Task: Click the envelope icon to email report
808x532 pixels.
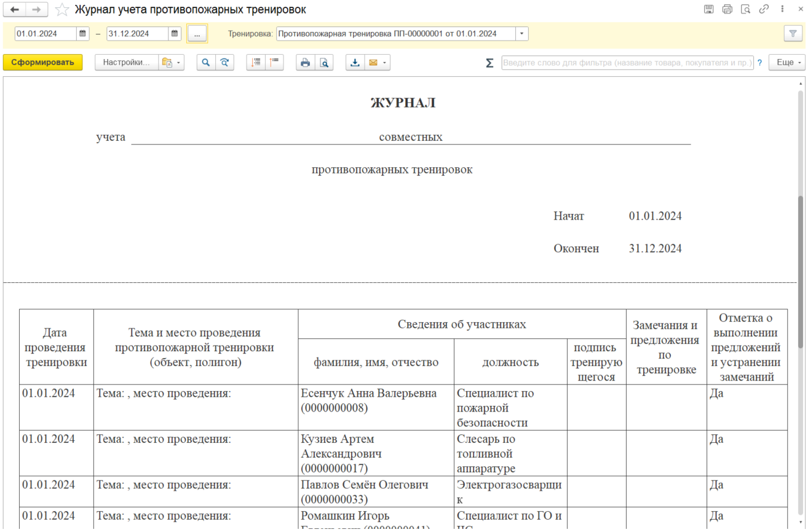Action: [x=373, y=63]
